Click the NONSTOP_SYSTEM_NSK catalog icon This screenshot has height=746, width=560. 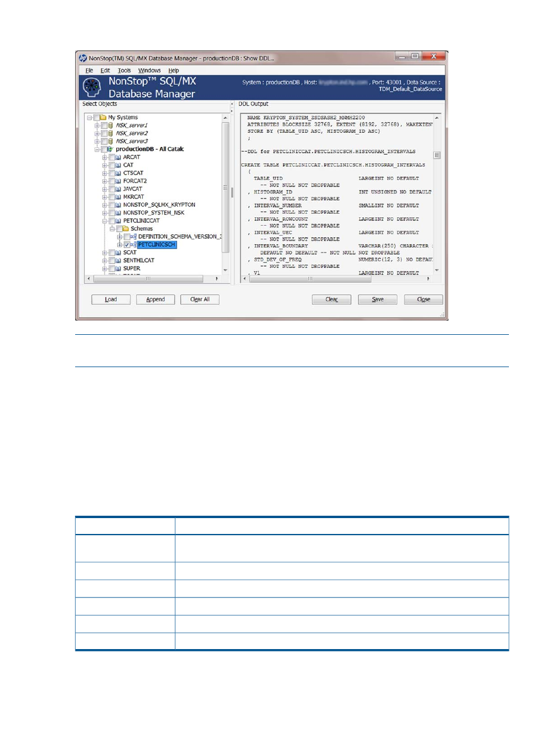point(118,213)
